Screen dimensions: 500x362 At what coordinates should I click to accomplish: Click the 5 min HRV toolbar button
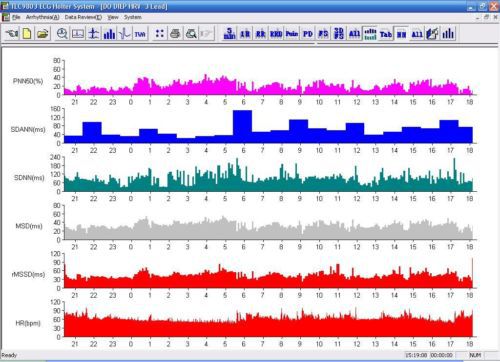229,34
